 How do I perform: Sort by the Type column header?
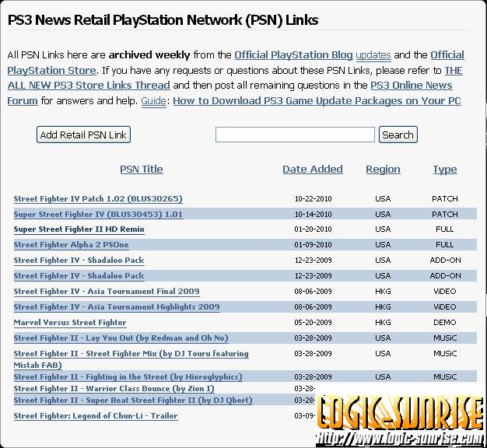tap(445, 169)
